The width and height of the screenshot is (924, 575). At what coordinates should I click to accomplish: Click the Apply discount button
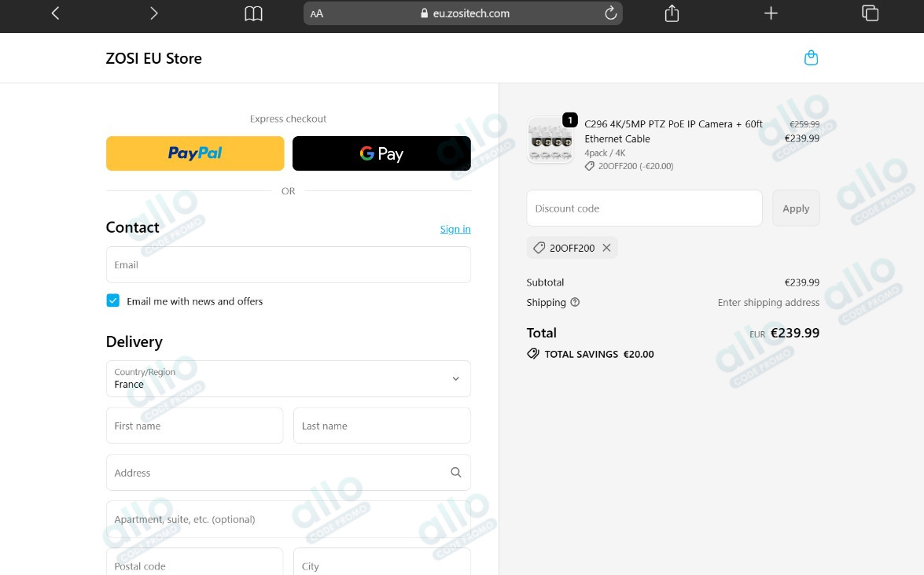[796, 208]
